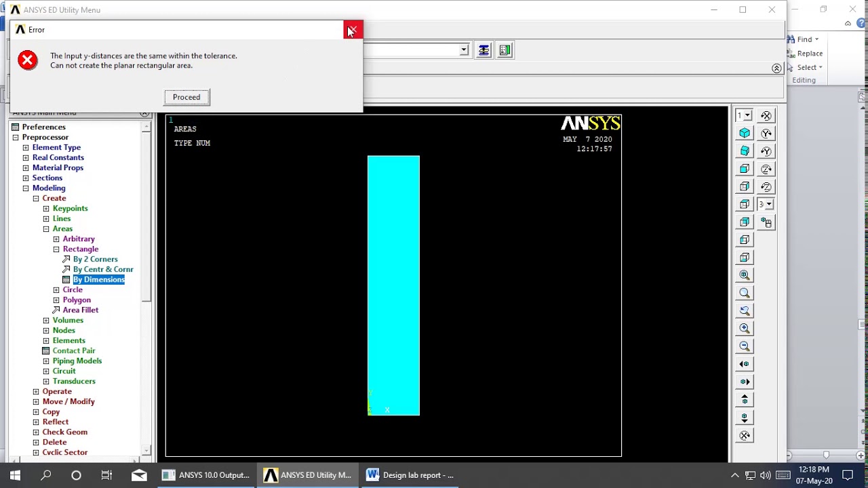
Task: Open the Mail app from the taskbar
Action: point(139,475)
